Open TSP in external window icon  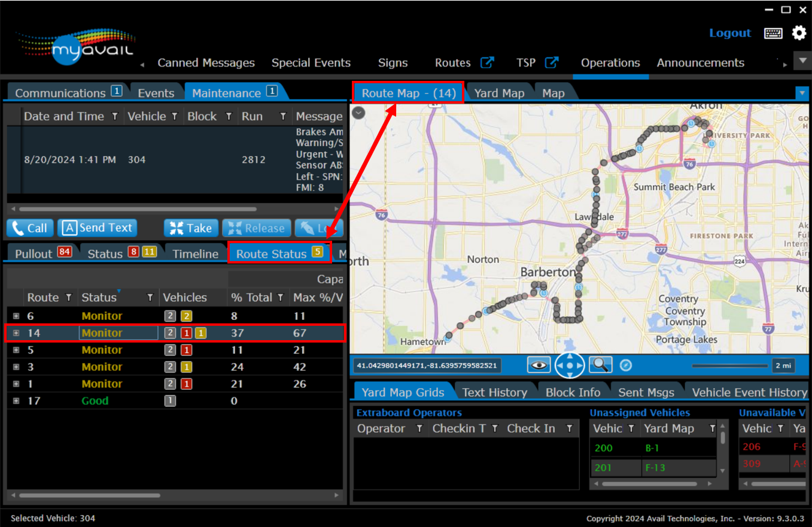click(x=551, y=62)
